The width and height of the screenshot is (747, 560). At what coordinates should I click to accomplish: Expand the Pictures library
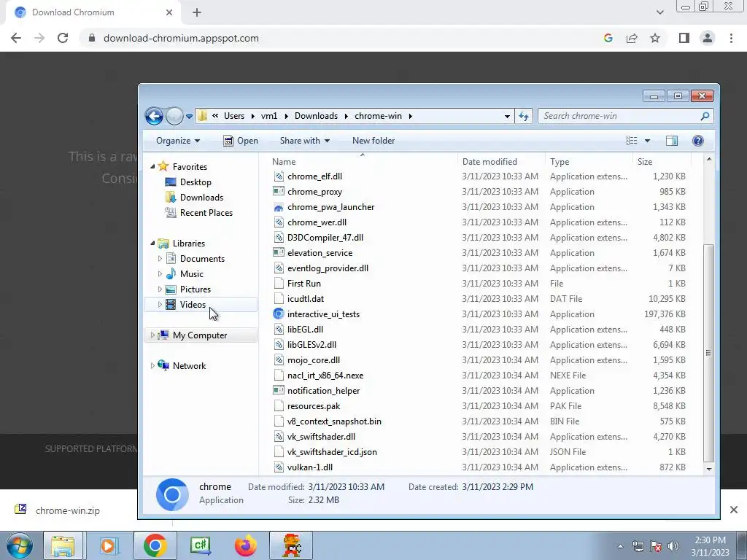coord(160,289)
